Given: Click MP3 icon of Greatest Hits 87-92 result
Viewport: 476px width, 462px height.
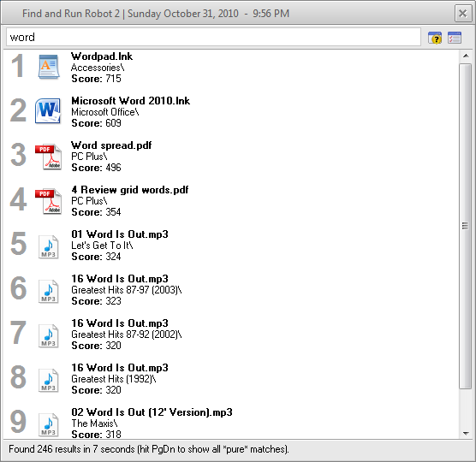Looking at the screenshot, I should (48, 335).
